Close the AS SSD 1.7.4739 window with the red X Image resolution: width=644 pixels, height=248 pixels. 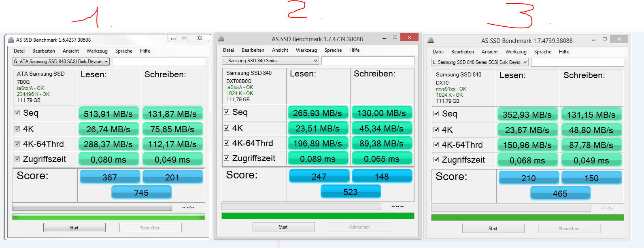pyautogui.click(x=409, y=37)
